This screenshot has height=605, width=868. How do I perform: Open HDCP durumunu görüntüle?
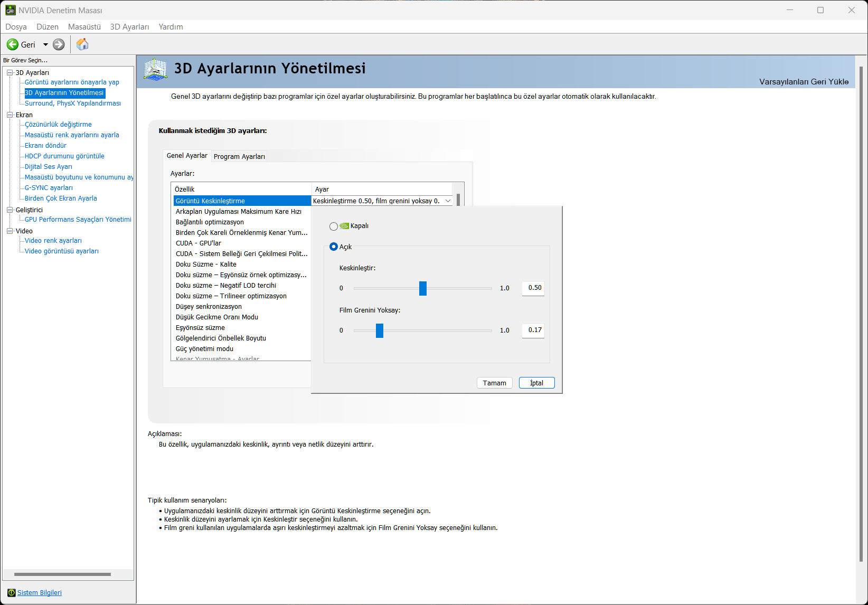(x=64, y=156)
